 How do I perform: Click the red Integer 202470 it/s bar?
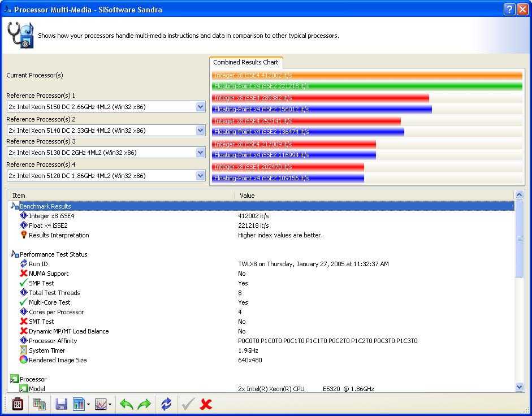[x=288, y=167]
